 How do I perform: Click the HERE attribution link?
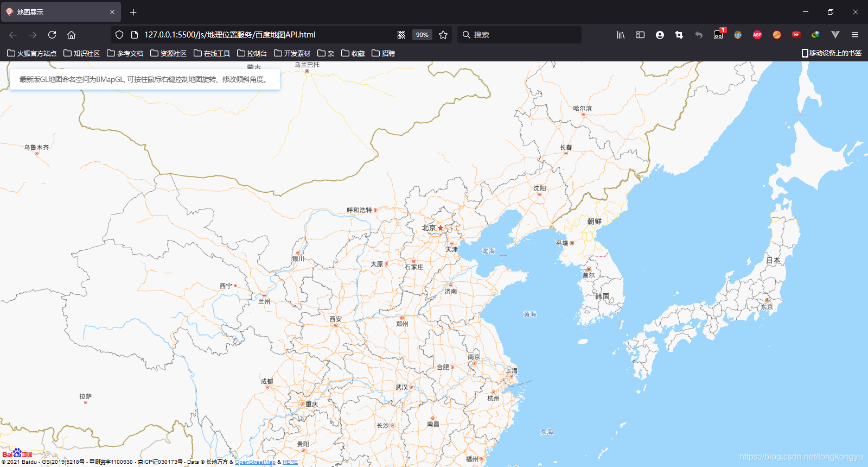[290, 462]
